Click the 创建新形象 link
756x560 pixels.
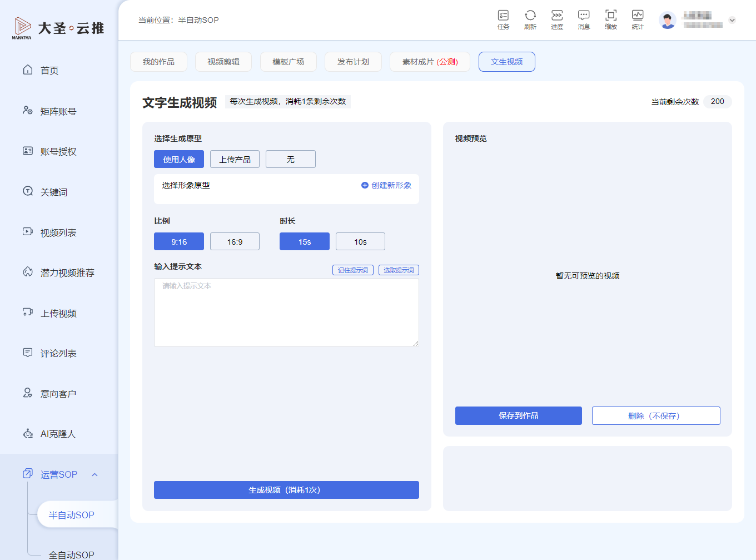point(386,185)
